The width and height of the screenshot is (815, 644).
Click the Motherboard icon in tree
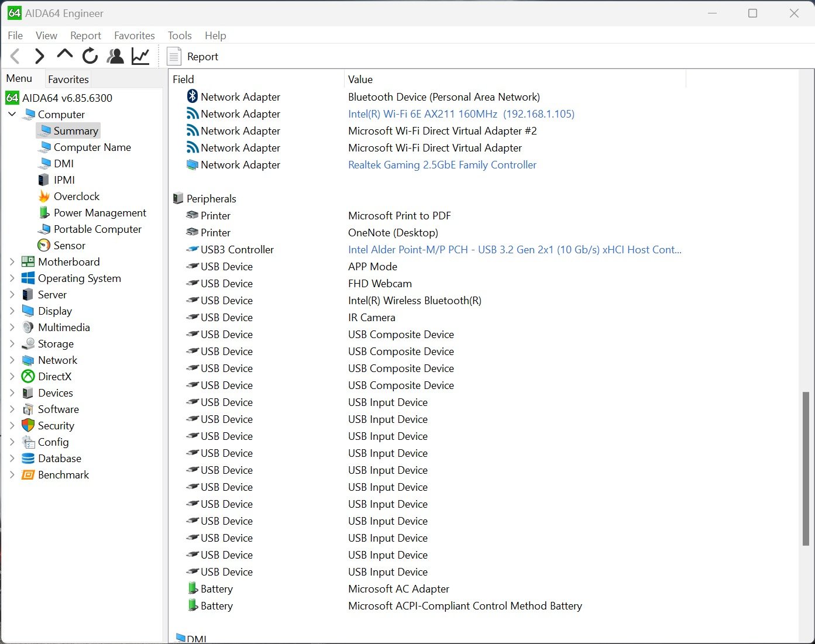coord(28,262)
